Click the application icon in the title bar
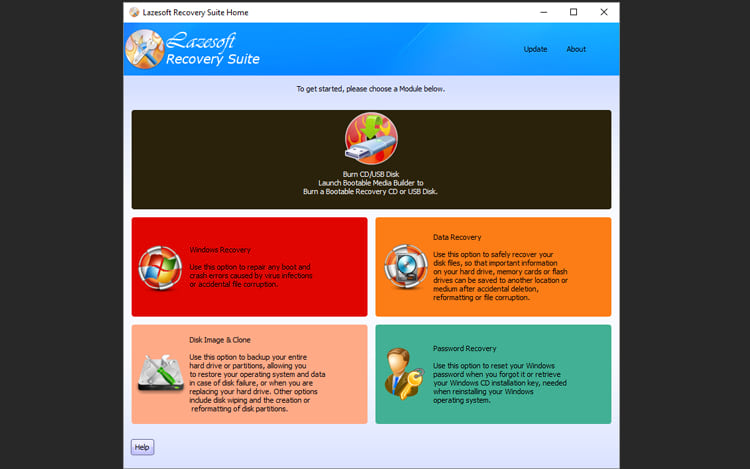The image size is (750, 469). pos(134,12)
